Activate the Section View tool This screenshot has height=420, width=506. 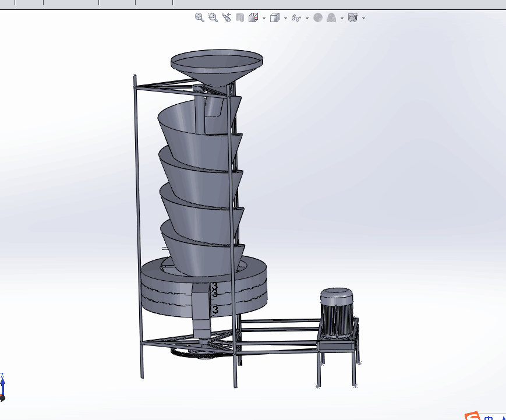point(240,17)
